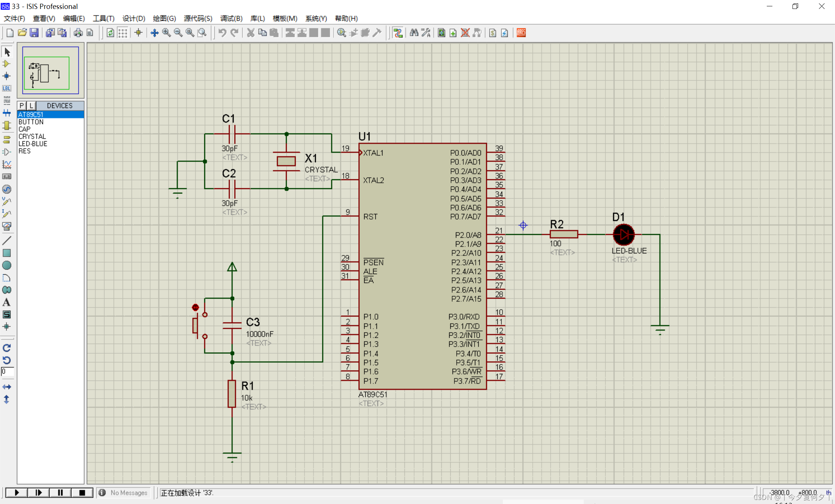Click the Zoom In magnifier icon

point(166,33)
